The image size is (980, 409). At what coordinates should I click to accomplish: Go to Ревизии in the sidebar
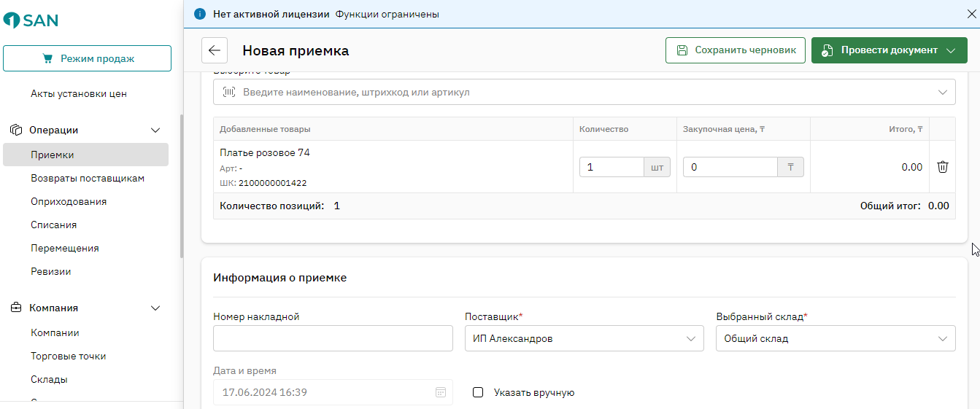pos(51,271)
